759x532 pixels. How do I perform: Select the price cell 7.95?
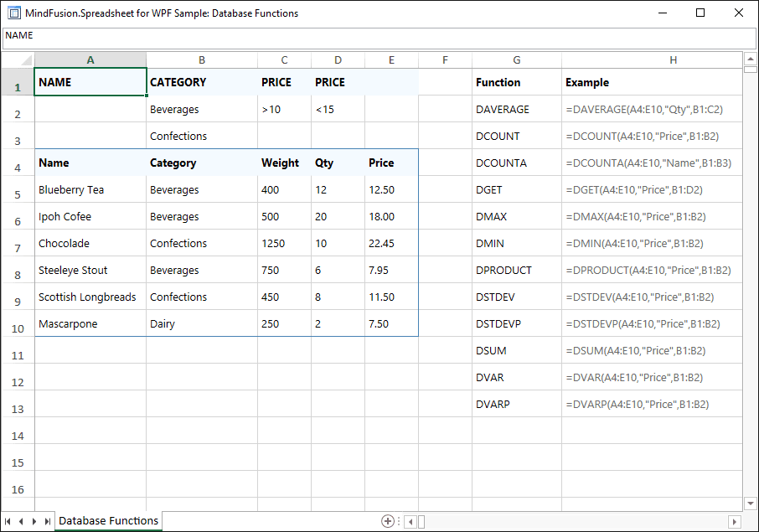pos(391,270)
